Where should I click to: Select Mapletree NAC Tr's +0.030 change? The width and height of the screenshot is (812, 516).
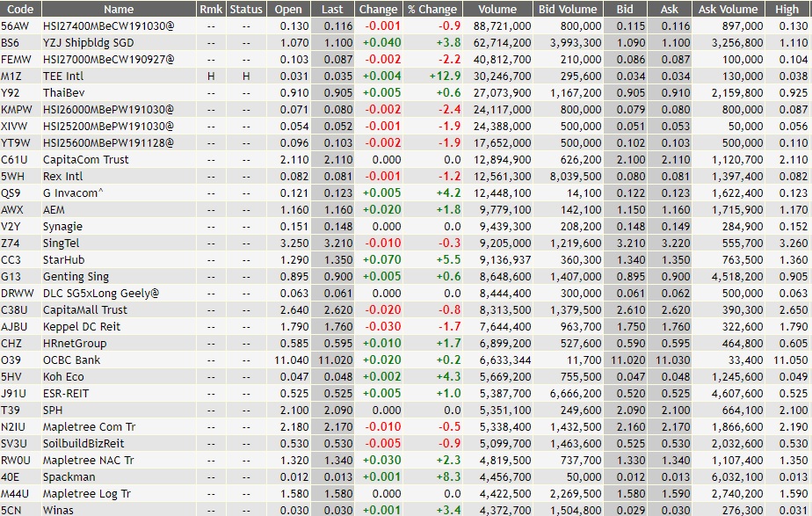(x=381, y=460)
